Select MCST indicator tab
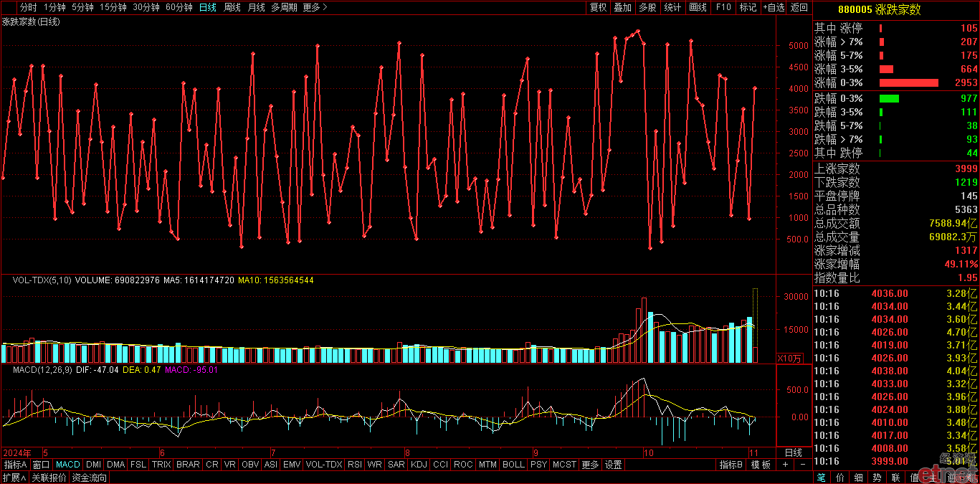Screen dimensions: 980x484 [564, 465]
